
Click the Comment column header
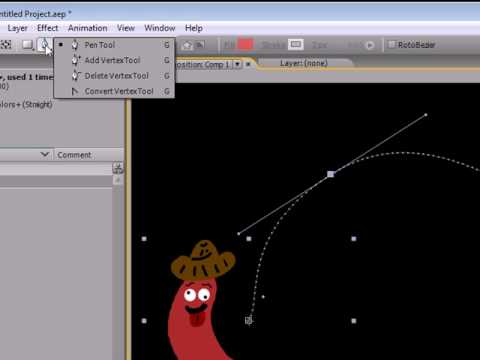click(x=74, y=155)
